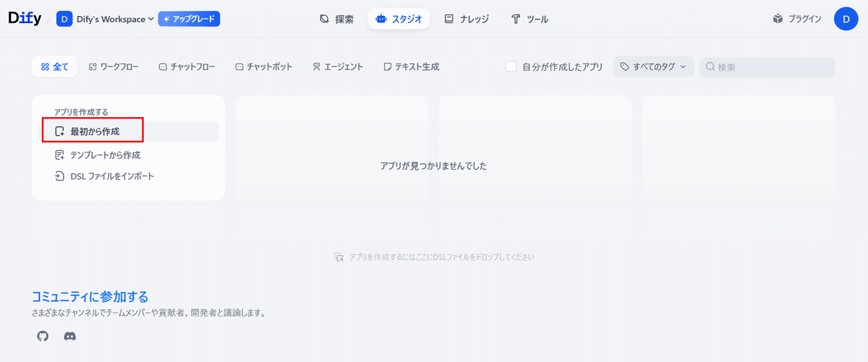Open the ナレッジ knowledge tab
This screenshot has width=868, height=362.
tap(466, 20)
